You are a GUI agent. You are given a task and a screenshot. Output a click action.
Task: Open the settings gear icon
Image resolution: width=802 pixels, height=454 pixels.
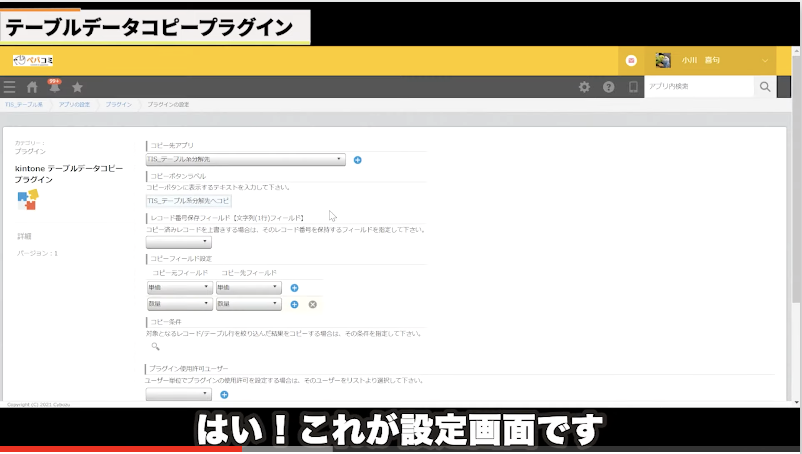click(585, 88)
